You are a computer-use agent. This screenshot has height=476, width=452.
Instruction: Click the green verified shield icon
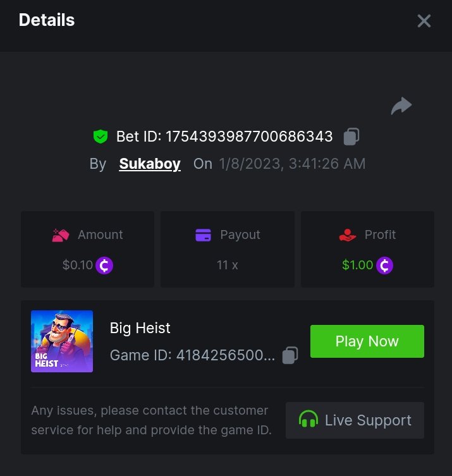tap(100, 136)
